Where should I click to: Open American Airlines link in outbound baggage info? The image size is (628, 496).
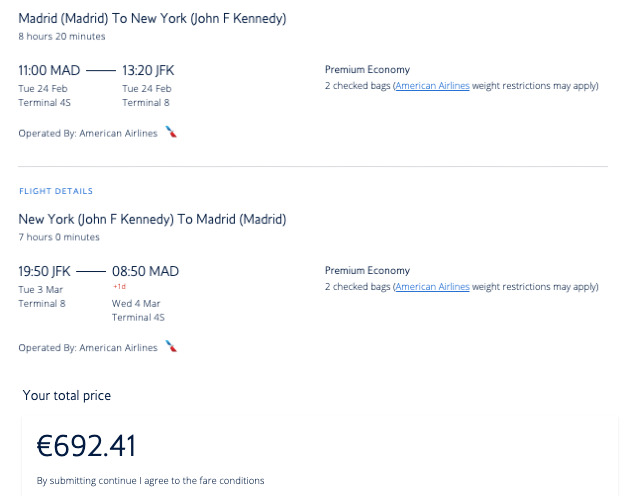point(432,86)
